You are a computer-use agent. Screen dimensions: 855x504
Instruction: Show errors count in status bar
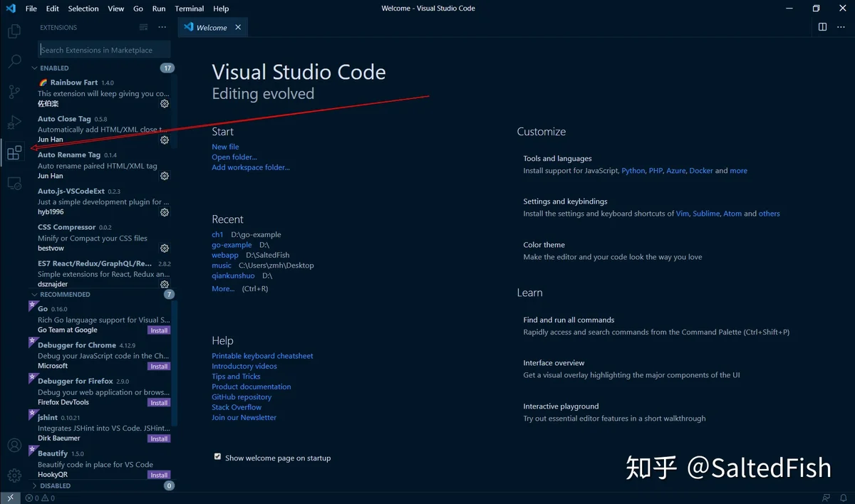pos(33,498)
